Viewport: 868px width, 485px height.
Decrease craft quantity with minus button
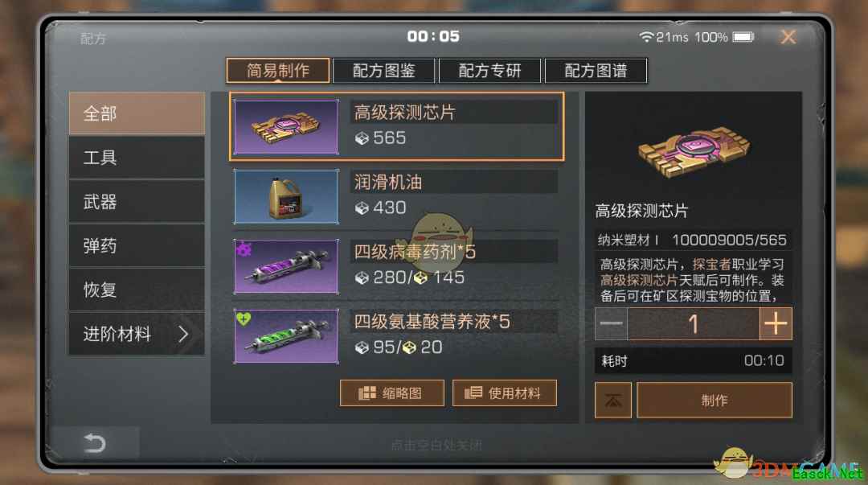tap(611, 323)
